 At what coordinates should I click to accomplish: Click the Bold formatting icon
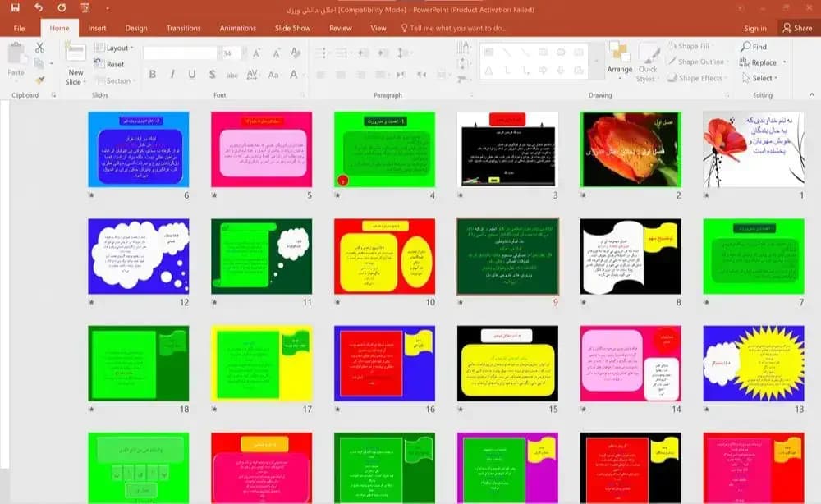153,75
